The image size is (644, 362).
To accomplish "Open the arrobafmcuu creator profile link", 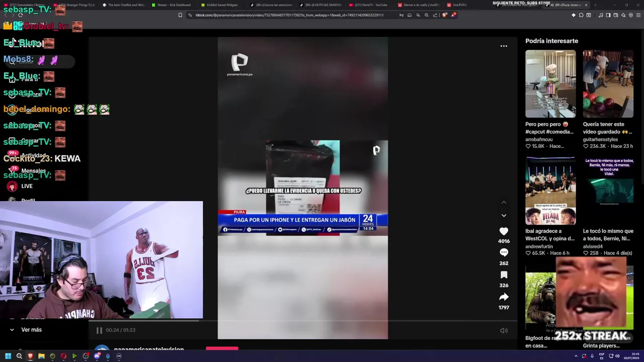I will point(539,139).
